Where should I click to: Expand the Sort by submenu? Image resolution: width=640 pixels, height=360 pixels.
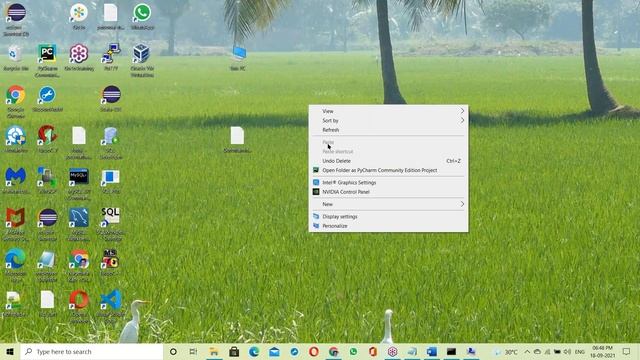tap(388, 120)
